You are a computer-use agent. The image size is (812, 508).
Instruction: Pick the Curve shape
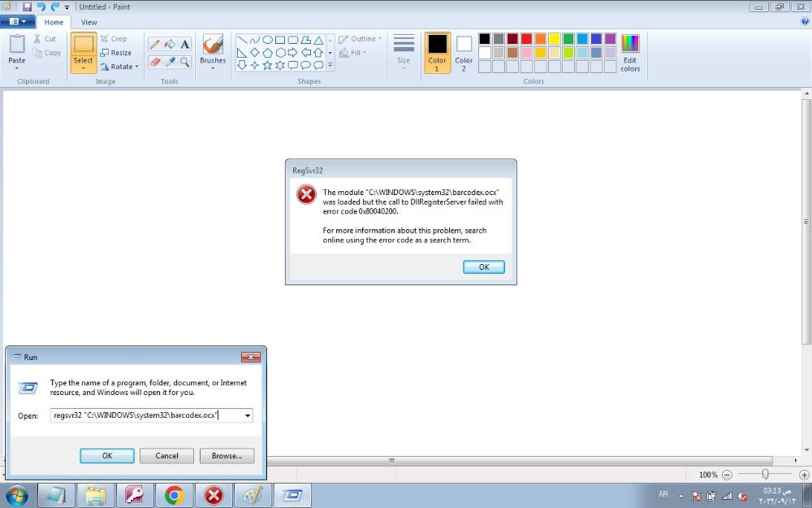(254, 40)
